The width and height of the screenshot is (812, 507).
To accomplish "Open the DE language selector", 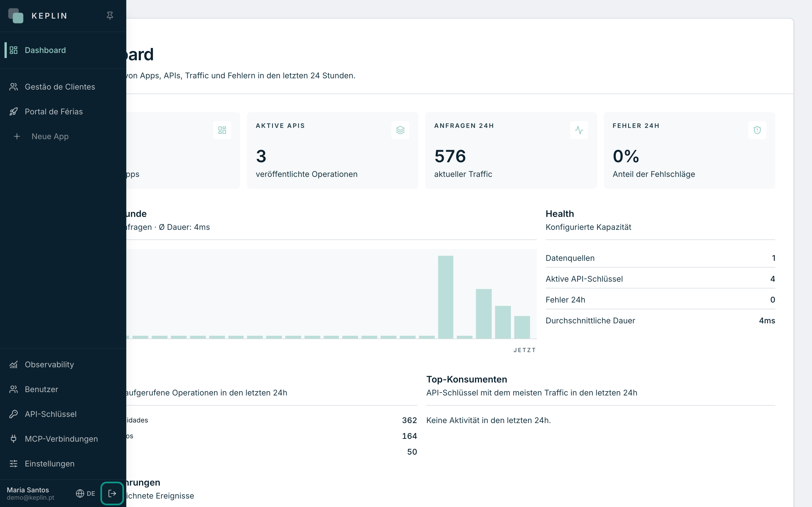I will (x=85, y=493).
